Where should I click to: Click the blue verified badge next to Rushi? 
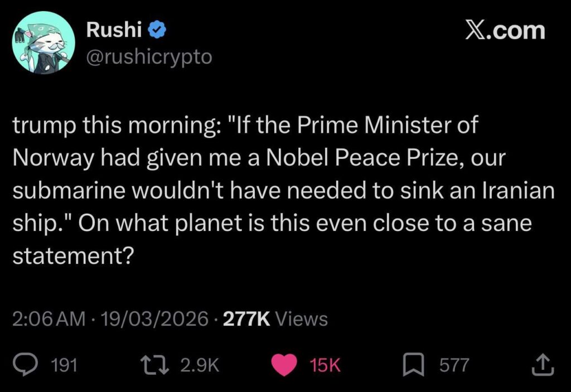click(x=157, y=30)
